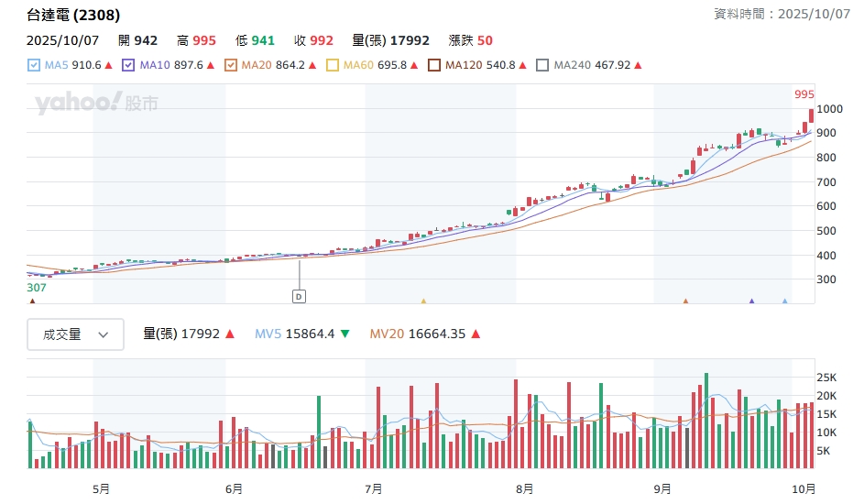Image resolution: width=864 pixels, height=504 pixels.
Task: Show the MA120 moving average line
Action: coord(435,65)
